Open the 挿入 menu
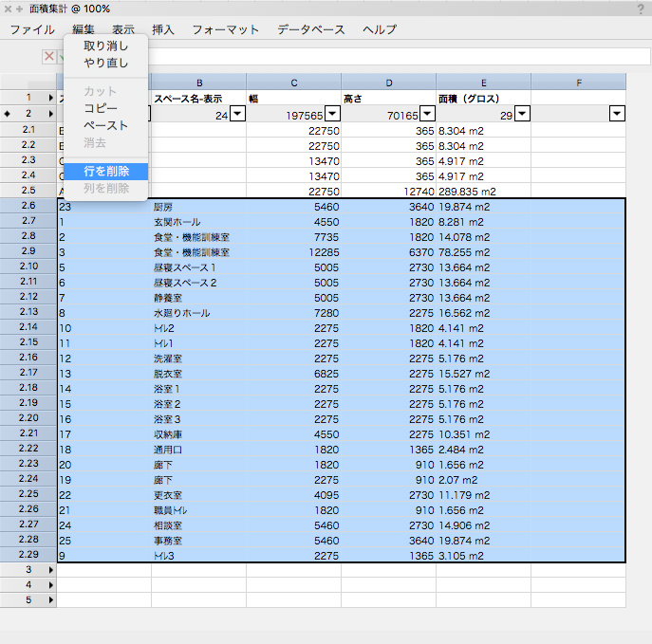 click(x=163, y=29)
